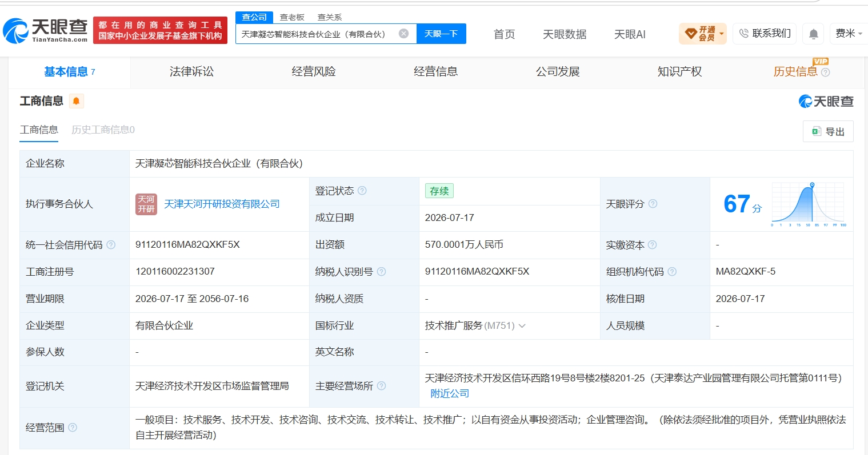Click the 天河开研 company logo badge
This screenshot has height=455, width=868.
(x=146, y=204)
